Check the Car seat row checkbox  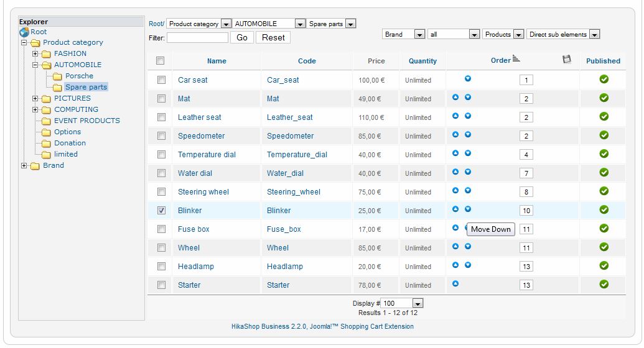(161, 80)
